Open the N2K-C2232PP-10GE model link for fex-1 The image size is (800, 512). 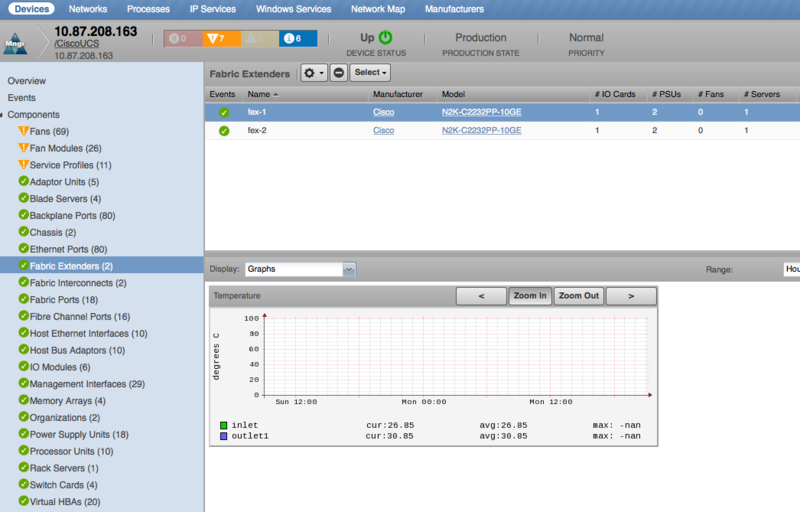481,112
